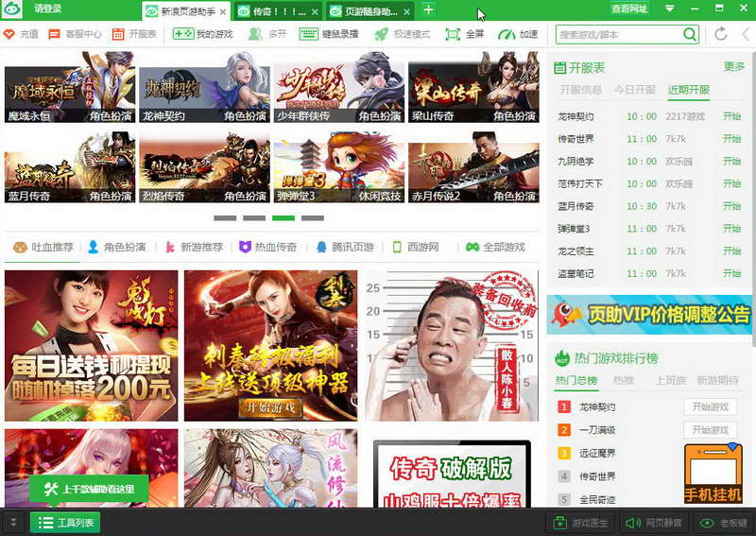Switch to 上班族 ranking tab

coord(671,380)
